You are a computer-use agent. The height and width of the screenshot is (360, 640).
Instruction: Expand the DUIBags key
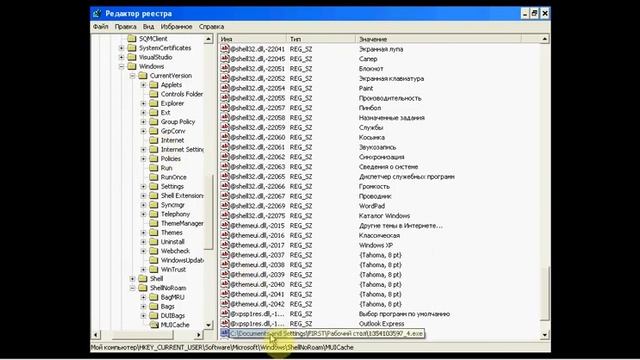click(x=144, y=316)
